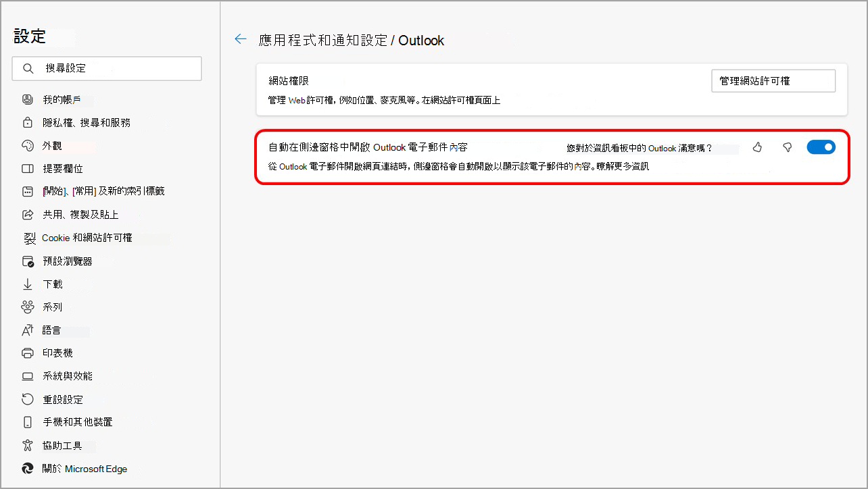Click the 系列 collections icon
Viewport: 868px width, 489px height.
coord(28,307)
